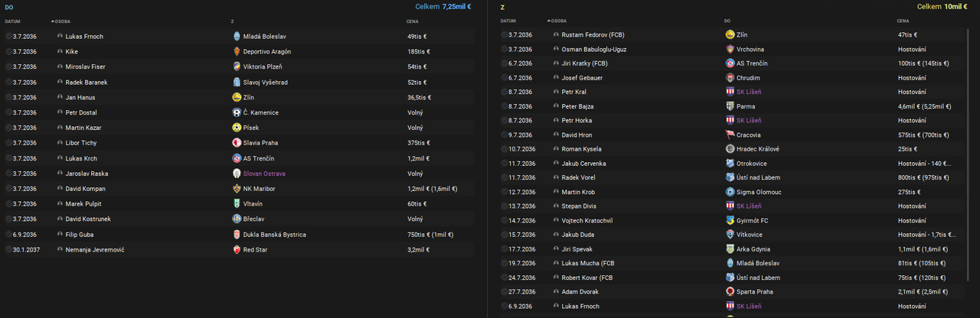Click the Deportivo Aragón club badge

pos(237,51)
